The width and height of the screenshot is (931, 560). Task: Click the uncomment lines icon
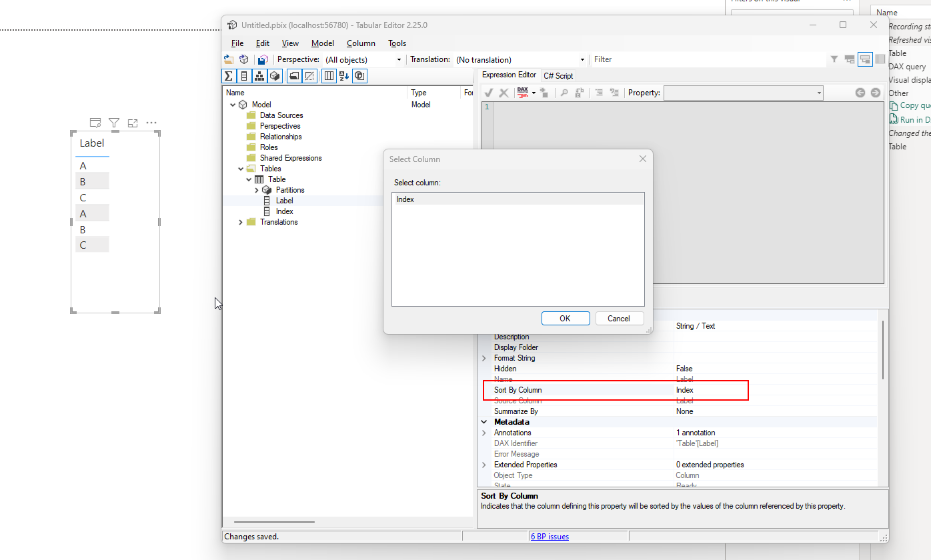coord(614,93)
